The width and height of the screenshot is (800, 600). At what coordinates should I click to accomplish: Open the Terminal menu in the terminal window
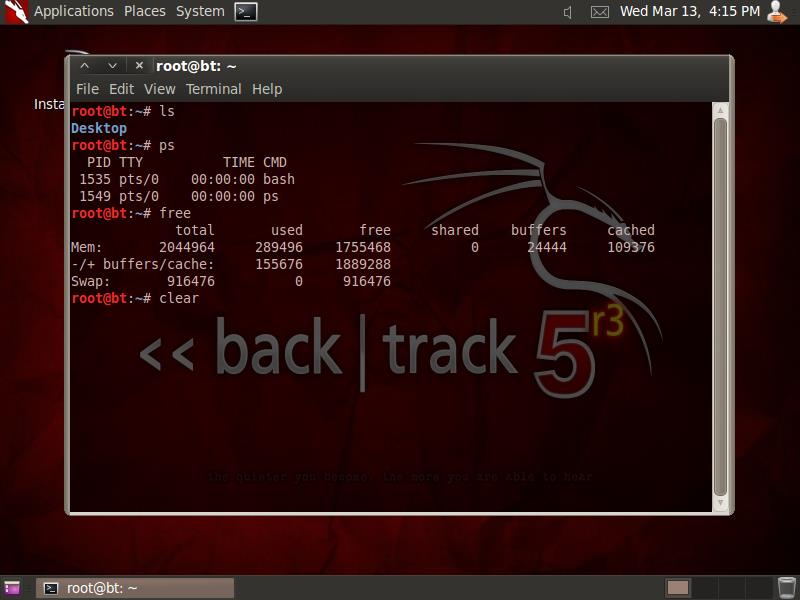[x=213, y=89]
